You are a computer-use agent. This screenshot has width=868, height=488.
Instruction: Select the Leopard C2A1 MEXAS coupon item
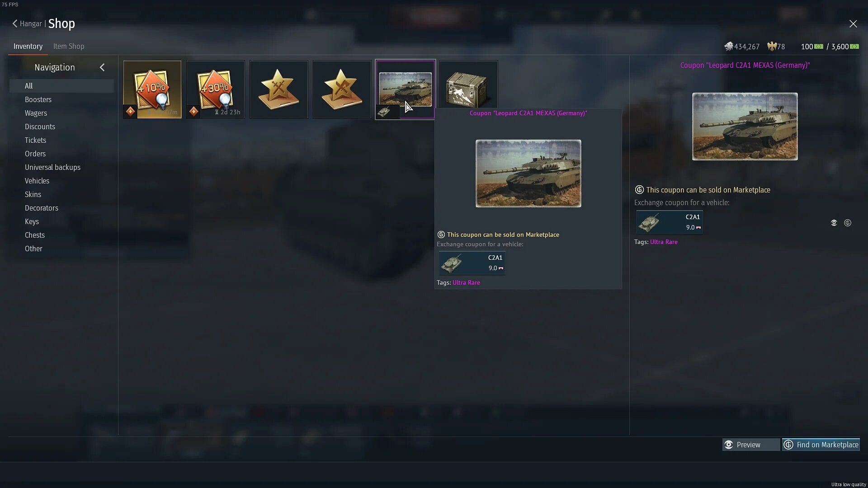tap(406, 89)
